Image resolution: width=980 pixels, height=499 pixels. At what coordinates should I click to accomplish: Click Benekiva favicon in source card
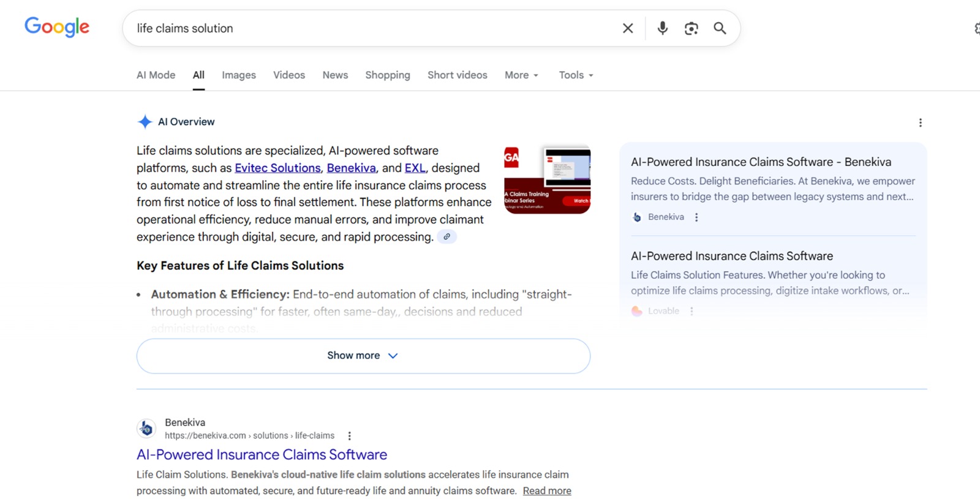637,217
